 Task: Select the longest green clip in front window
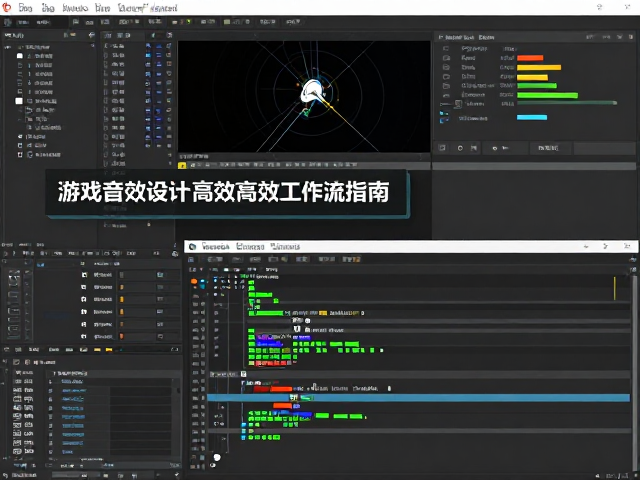point(269,313)
